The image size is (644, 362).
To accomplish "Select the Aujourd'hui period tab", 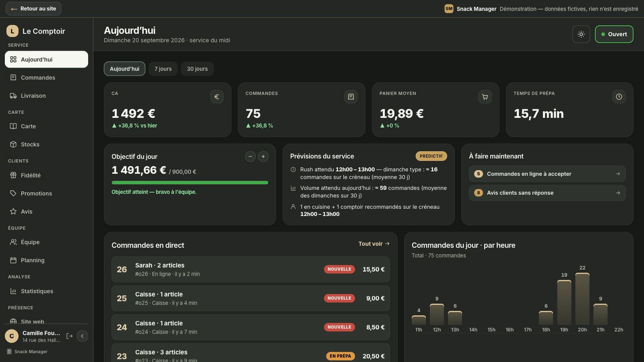I will coord(124,69).
